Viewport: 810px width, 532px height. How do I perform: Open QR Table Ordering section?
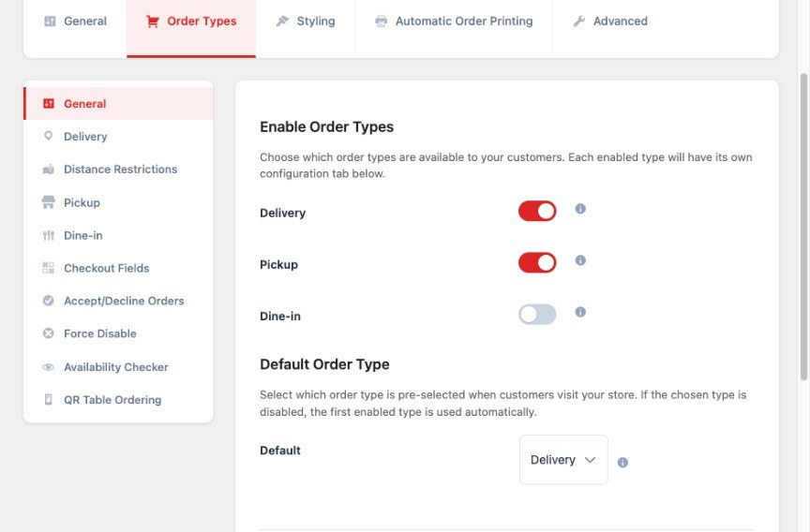(118, 399)
